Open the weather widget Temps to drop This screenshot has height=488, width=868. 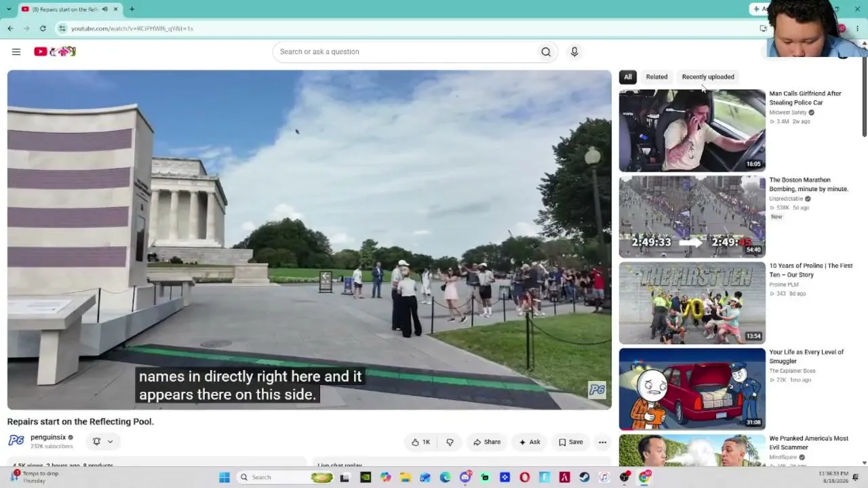pyautogui.click(x=35, y=477)
